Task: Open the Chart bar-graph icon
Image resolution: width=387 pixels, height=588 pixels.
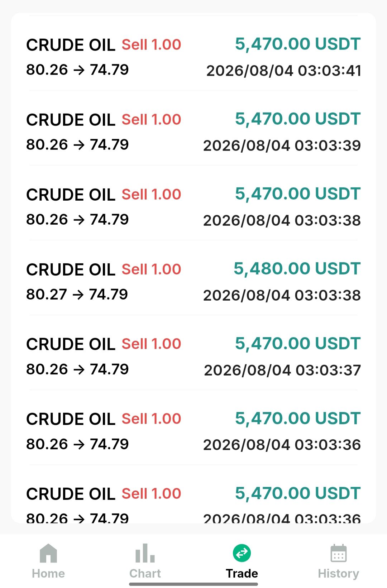Action: pos(145,553)
